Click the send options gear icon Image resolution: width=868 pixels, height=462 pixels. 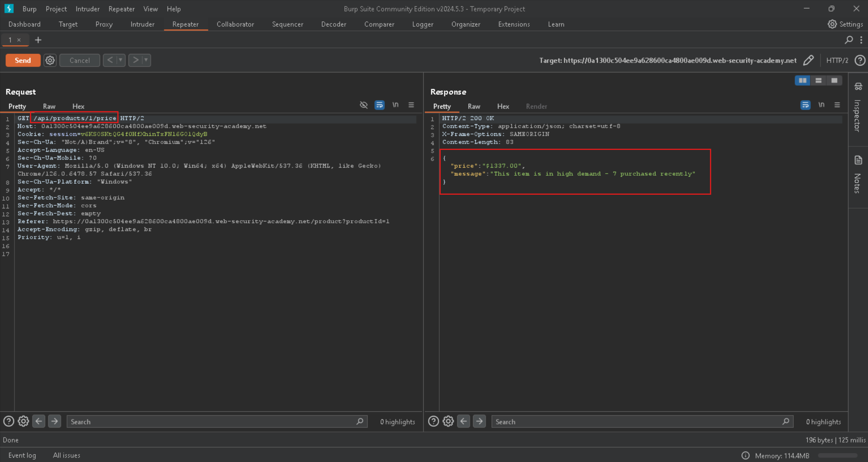[x=50, y=60]
